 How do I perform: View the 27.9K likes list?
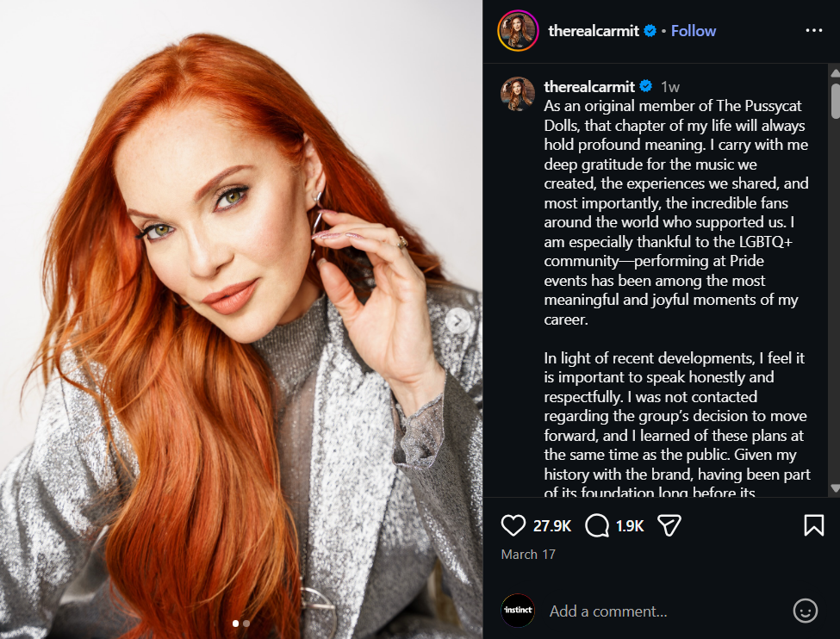click(552, 525)
